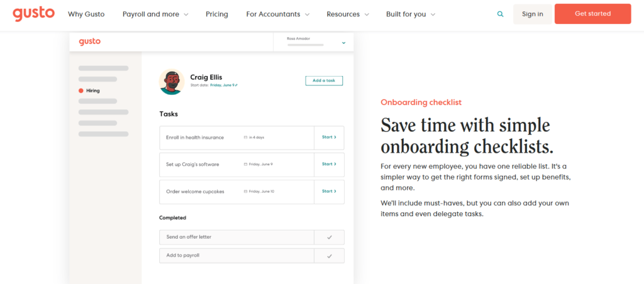Click the 'Completed' section heading

click(x=172, y=218)
